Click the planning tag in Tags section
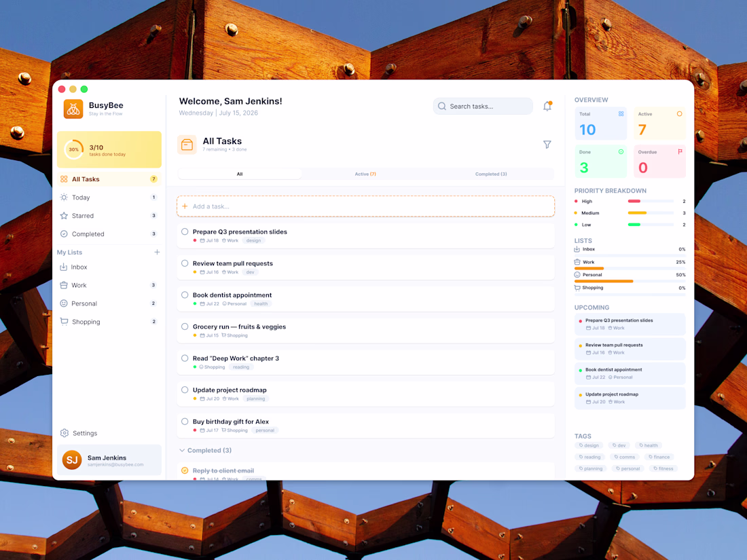 (591, 468)
